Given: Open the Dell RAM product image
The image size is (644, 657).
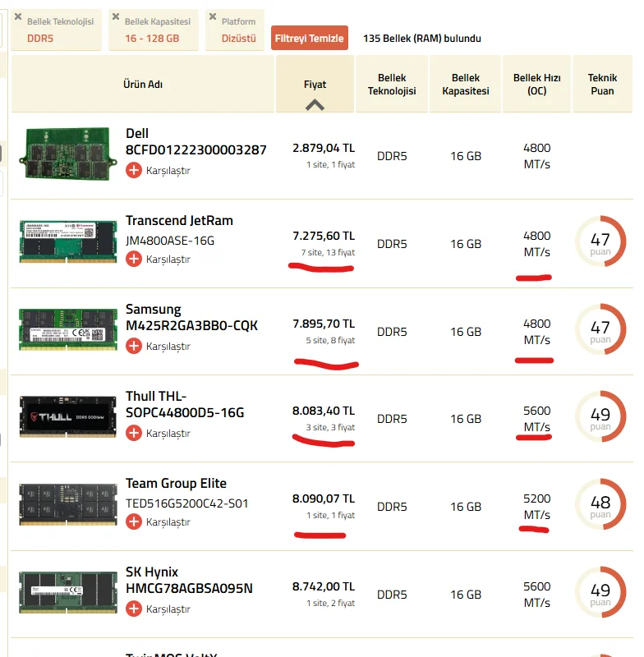Looking at the screenshot, I should tap(68, 154).
